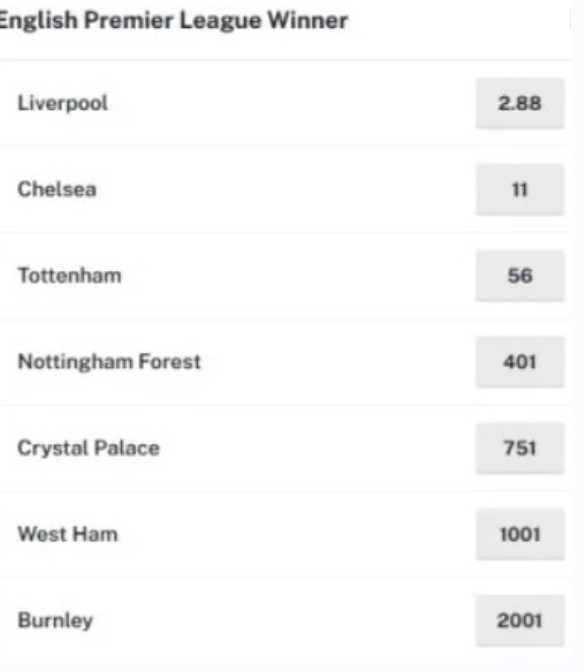Screen dimensions: 584x672
Task: Click the word Premier in the market title
Action: pyautogui.click(x=128, y=20)
